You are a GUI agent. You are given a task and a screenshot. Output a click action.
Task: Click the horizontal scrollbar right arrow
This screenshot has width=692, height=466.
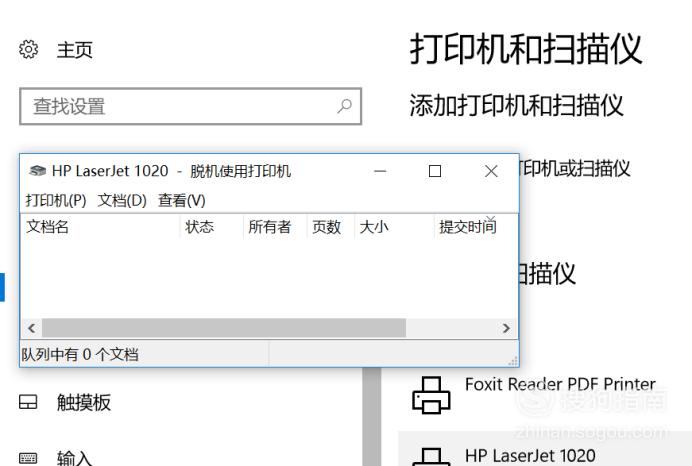pyautogui.click(x=506, y=328)
